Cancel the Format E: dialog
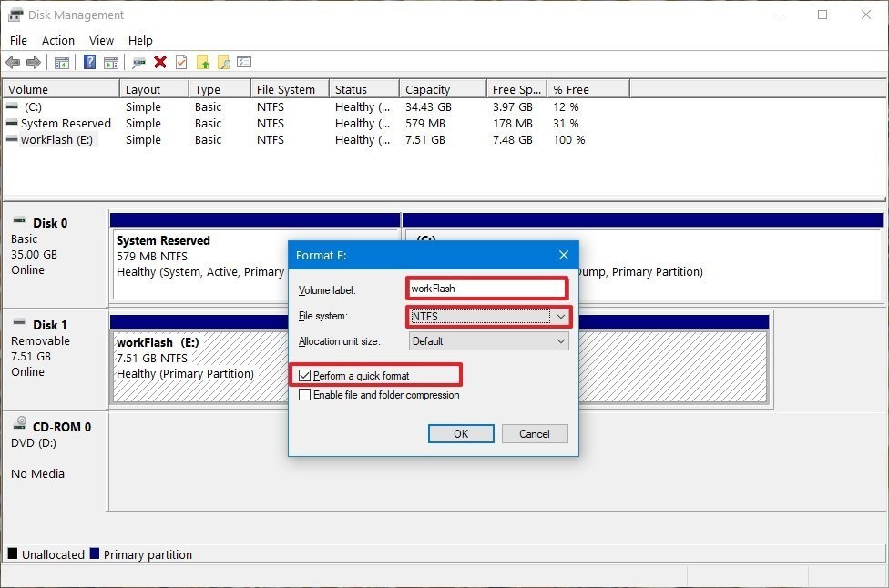Viewport: 889px width, 588px height. 535,433
